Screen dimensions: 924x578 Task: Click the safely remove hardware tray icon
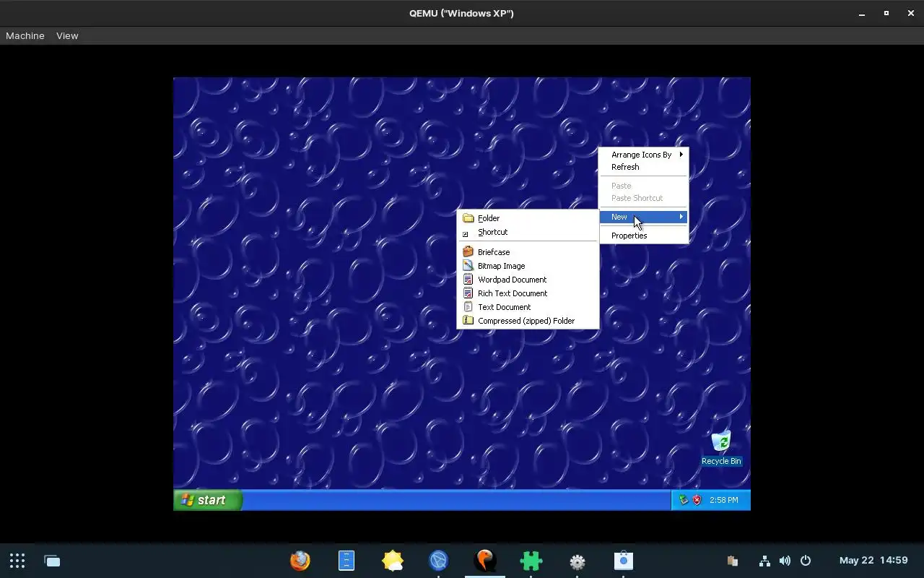tap(684, 500)
